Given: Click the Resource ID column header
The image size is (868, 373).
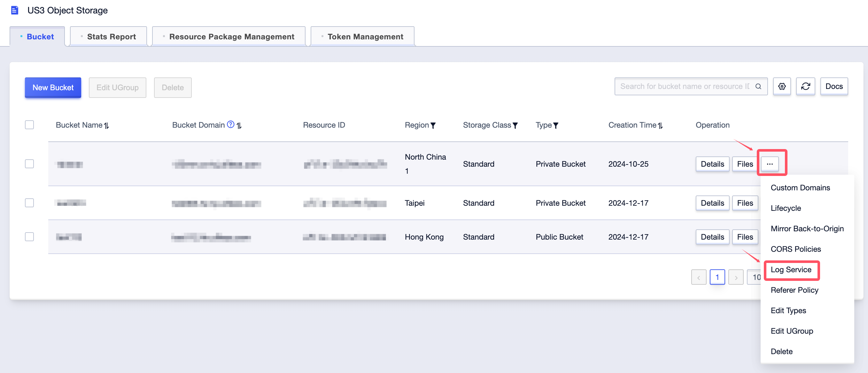Looking at the screenshot, I should (x=324, y=125).
